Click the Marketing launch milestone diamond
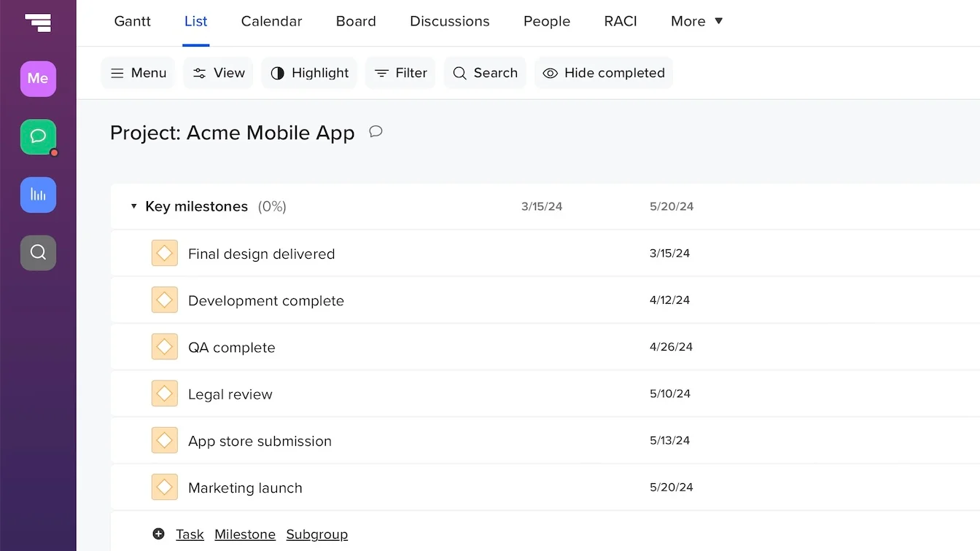 pos(165,488)
